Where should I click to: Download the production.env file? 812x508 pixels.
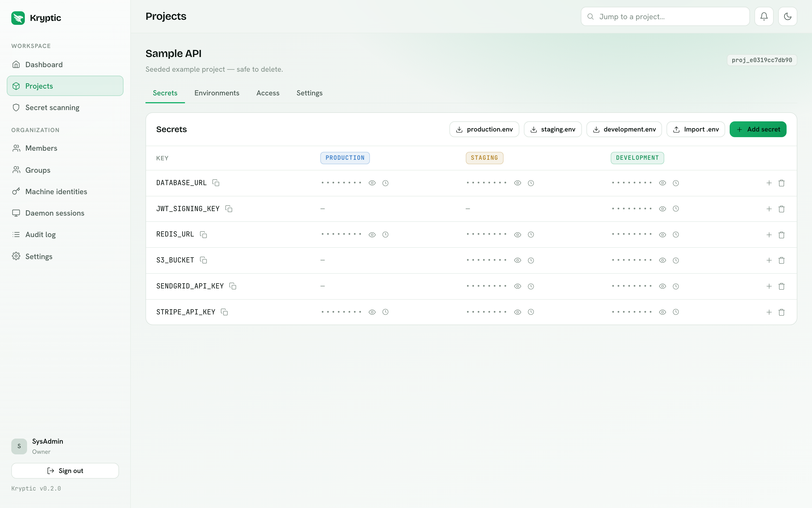coord(484,129)
